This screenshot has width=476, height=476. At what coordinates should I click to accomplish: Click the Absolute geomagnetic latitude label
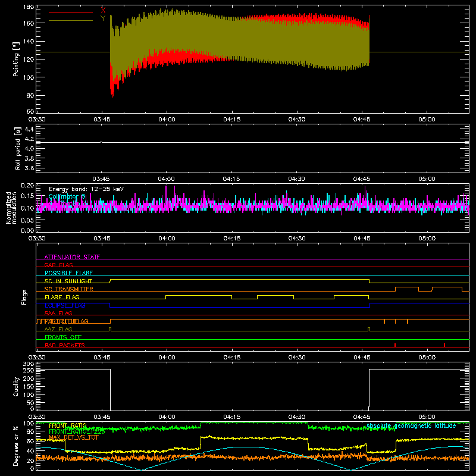click(x=411, y=426)
